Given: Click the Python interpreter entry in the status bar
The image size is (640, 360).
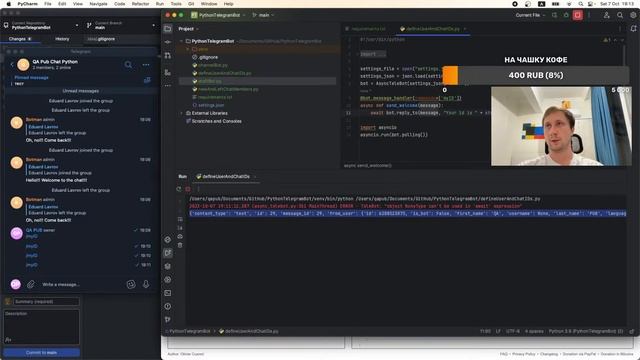Looking at the screenshot, I should pyautogui.click(x=586, y=331).
